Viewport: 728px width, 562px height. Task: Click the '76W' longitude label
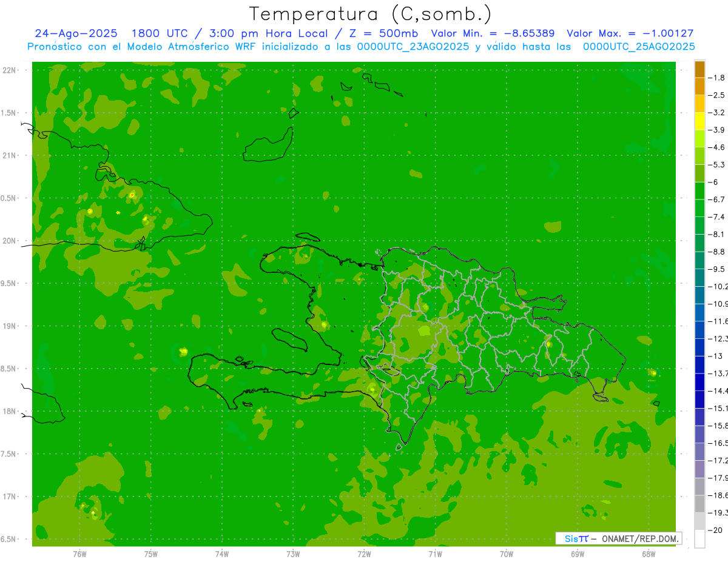(79, 554)
